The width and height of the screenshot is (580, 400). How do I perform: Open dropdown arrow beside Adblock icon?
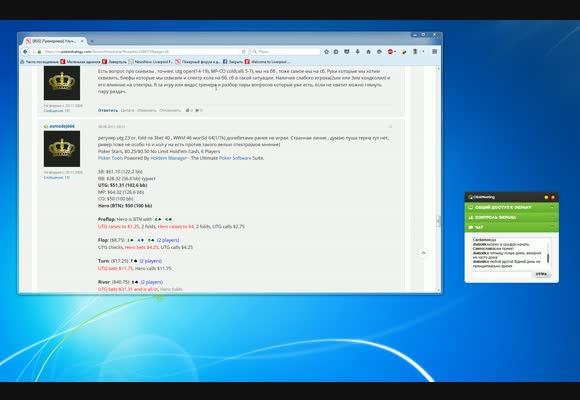pos(395,52)
